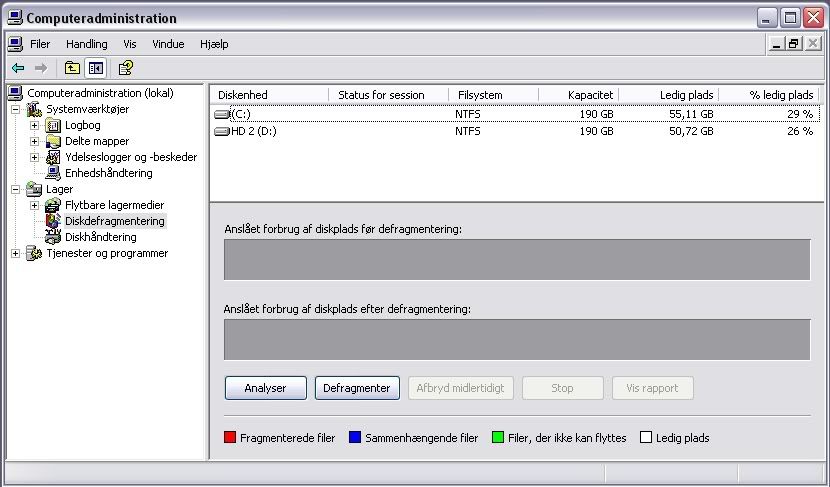This screenshot has width=830, height=487.
Task: Click the Analyser button
Action: [x=266, y=388]
